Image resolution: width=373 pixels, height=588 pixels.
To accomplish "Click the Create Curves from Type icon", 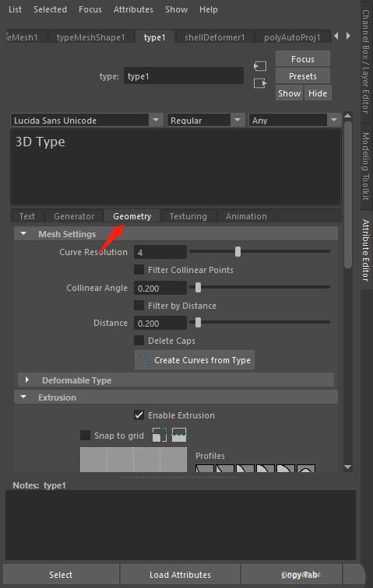I will pyautogui.click(x=145, y=359).
